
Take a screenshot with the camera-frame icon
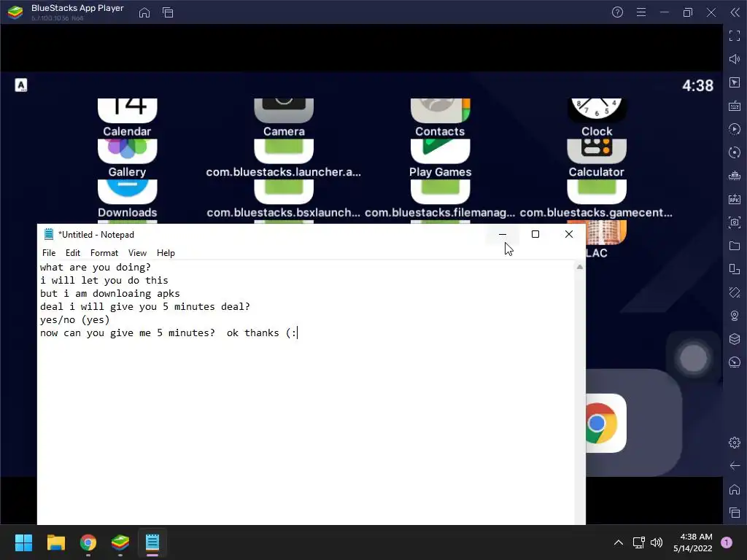tap(734, 222)
